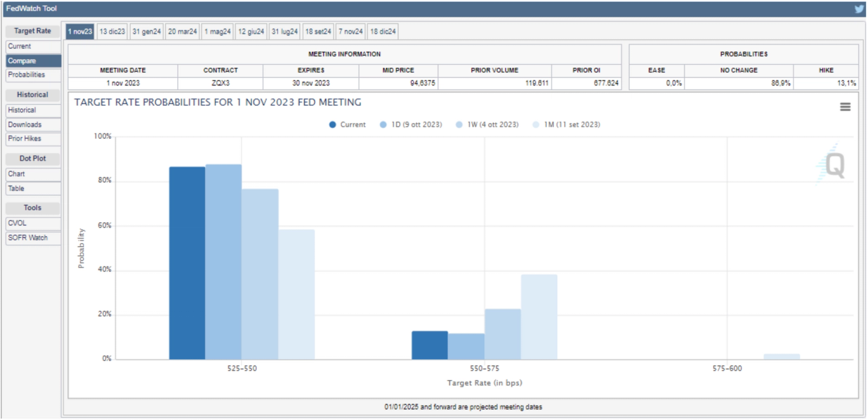Click the 1D bar for 525-550
This screenshot has width=868, height=420.
[x=223, y=262]
